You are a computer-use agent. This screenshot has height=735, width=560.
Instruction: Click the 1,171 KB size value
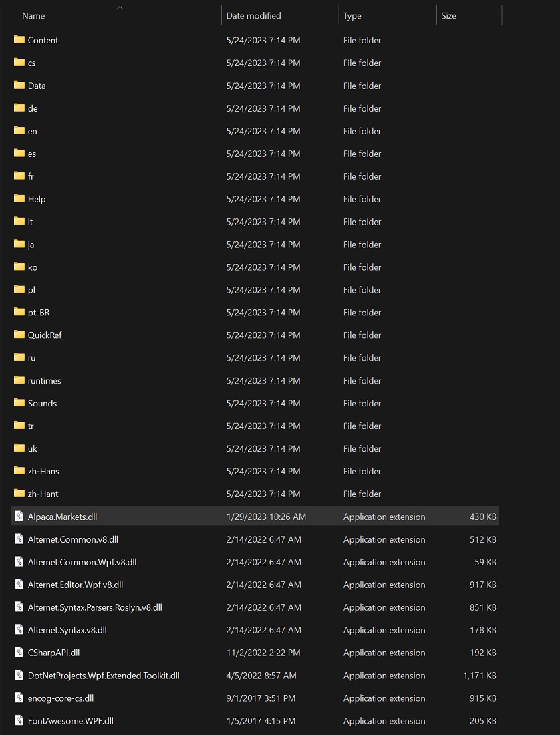(x=480, y=676)
